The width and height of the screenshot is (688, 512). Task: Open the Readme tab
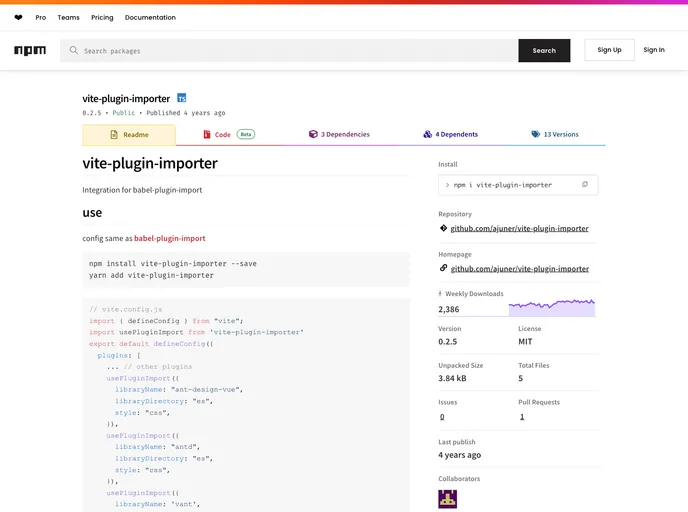(129, 135)
